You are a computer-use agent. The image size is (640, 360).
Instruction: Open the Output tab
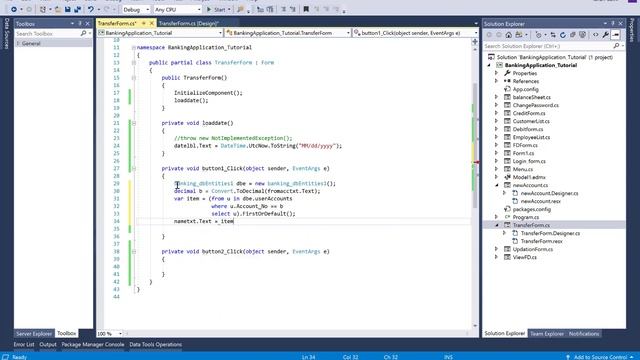coord(48,344)
